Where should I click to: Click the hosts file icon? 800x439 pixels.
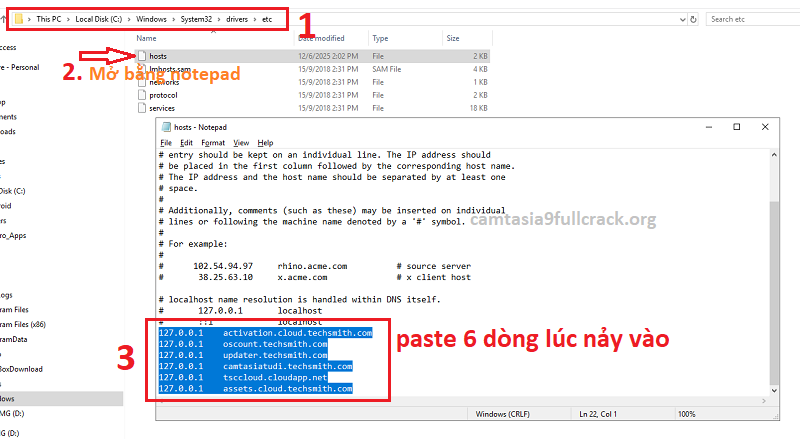point(142,56)
